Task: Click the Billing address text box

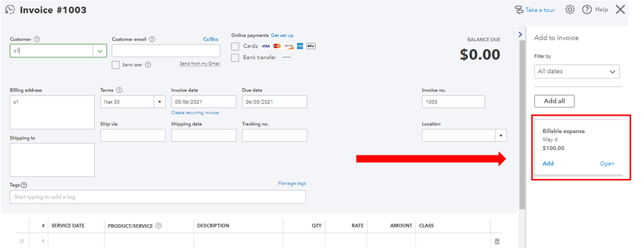Action: tap(52, 112)
